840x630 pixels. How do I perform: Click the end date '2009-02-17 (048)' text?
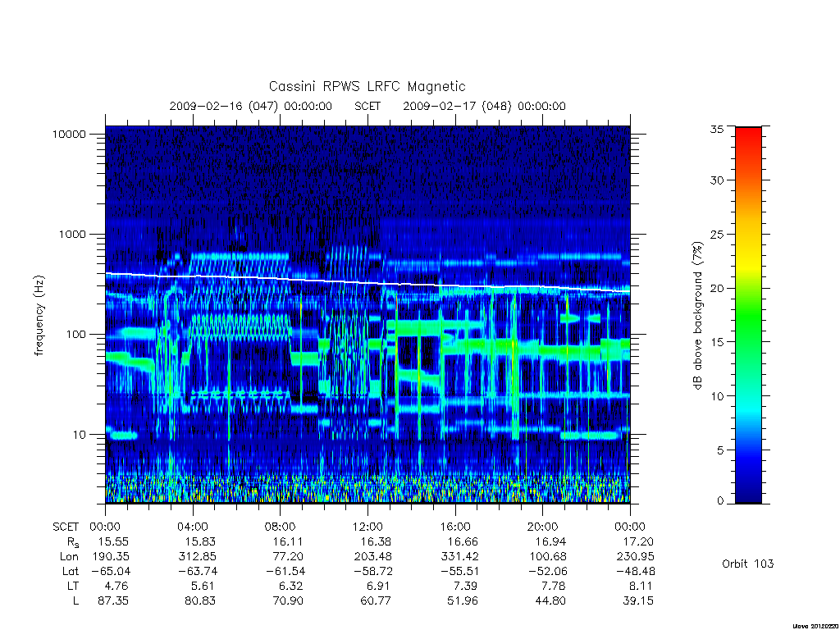(x=457, y=106)
